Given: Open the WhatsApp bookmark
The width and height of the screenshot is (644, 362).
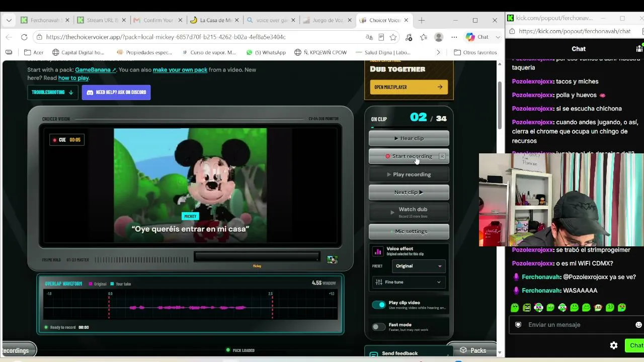Looking at the screenshot, I should (x=266, y=52).
